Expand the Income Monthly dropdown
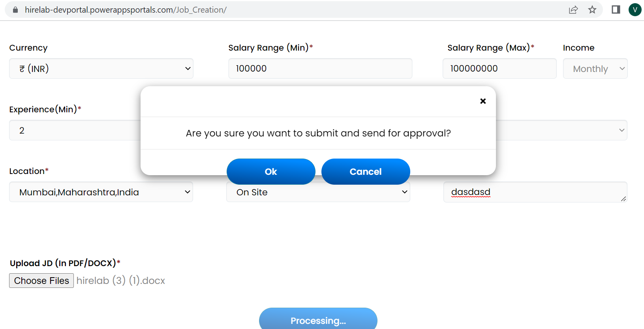Screen dimensions: 644x329 tap(595, 69)
